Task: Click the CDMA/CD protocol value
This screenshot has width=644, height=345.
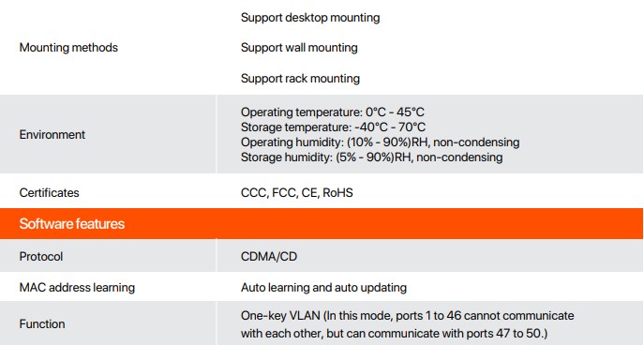Action: (269, 256)
